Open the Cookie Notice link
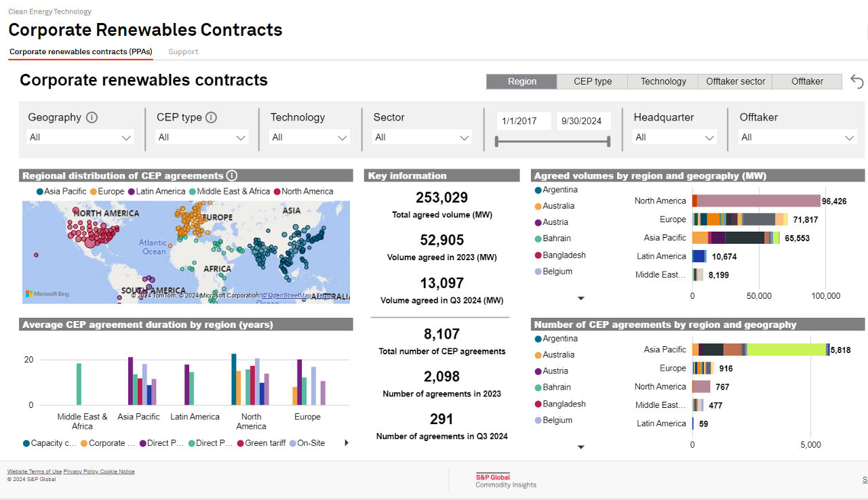Viewport: 868px width, 500px height. (117, 472)
